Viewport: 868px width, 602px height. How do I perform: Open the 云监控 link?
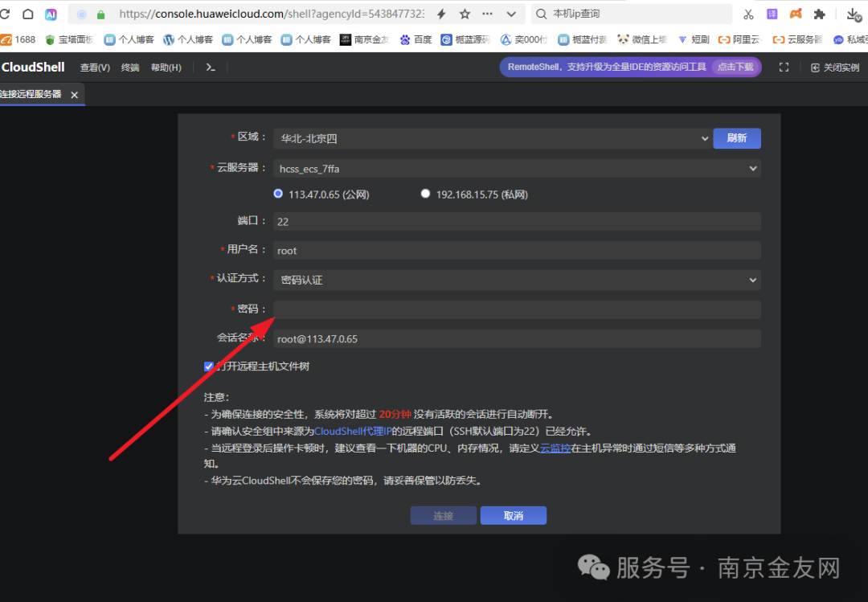point(555,448)
